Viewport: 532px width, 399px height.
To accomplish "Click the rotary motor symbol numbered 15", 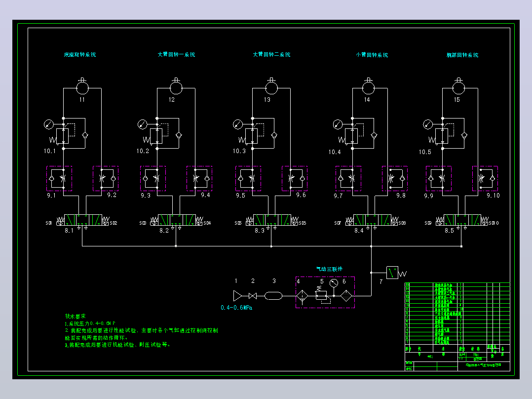I will click(x=458, y=87).
